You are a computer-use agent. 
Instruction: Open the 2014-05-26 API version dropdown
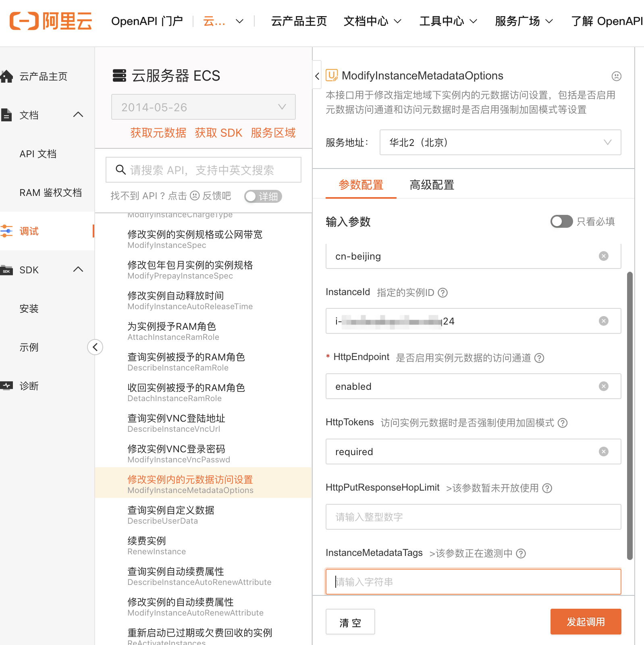tap(203, 107)
